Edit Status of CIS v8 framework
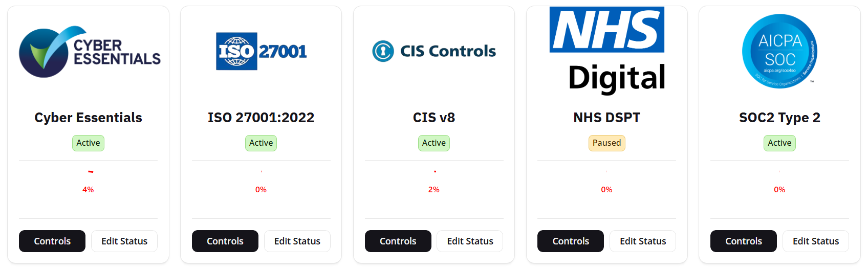The image size is (868, 270). (470, 241)
